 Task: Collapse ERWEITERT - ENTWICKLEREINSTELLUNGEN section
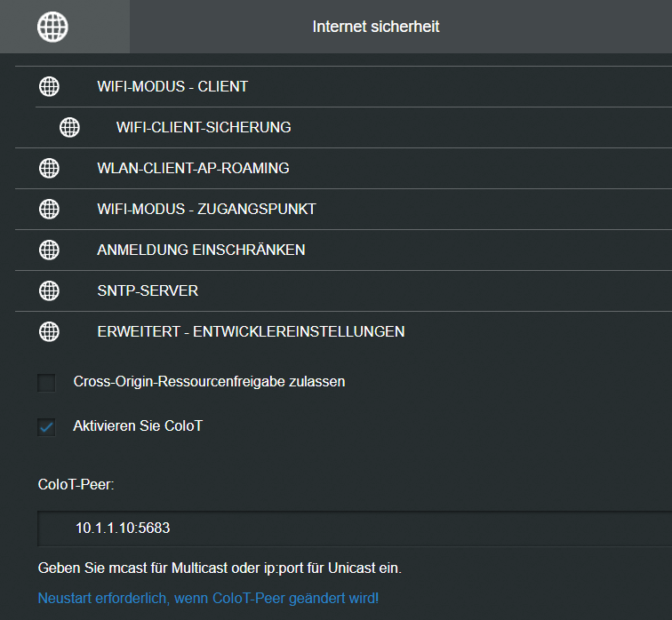(343, 331)
